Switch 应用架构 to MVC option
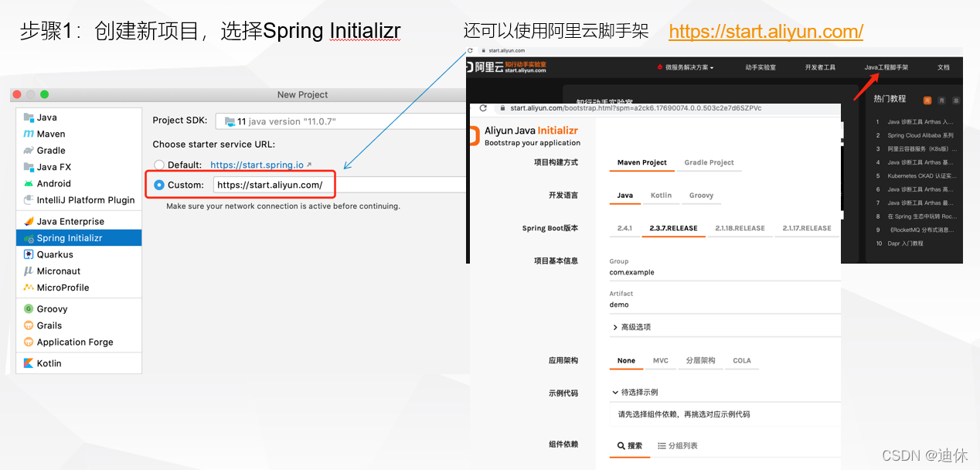Viewport: 980px width, 470px height. tap(661, 360)
